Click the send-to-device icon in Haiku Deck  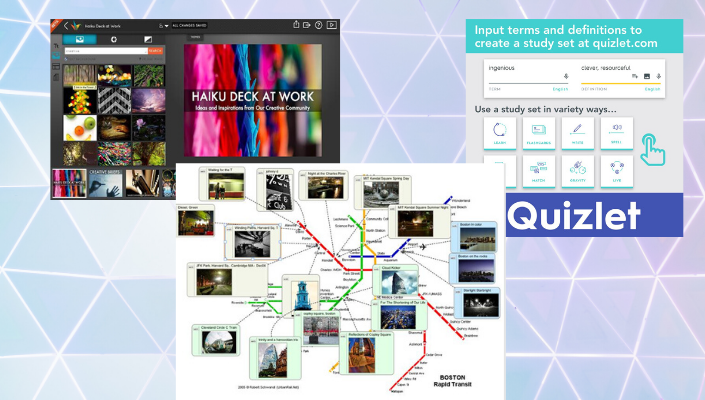pyautogui.click(x=307, y=25)
